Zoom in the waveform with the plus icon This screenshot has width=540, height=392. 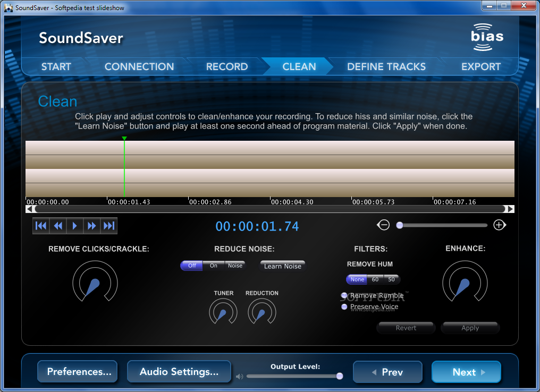(500, 225)
